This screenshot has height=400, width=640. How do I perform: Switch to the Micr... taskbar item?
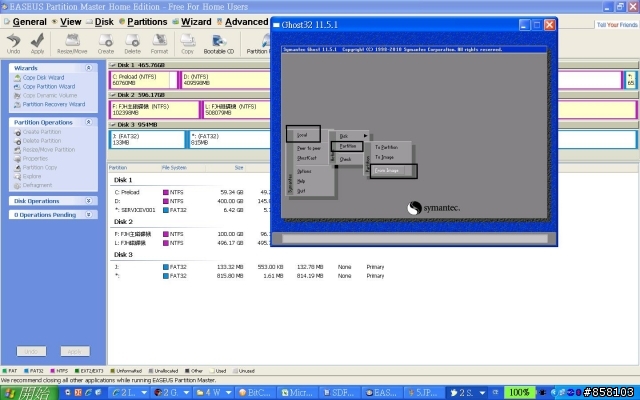coord(297,393)
